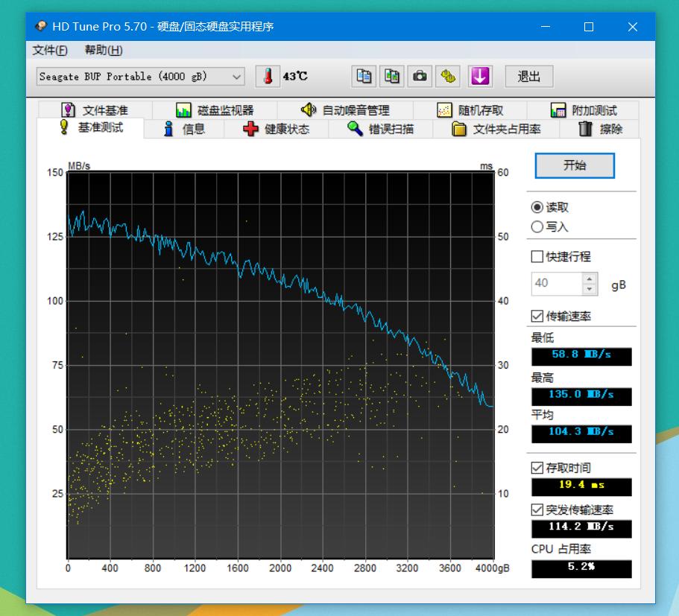679x616 pixels.
Task: Click the 退出 exit button
Action: coord(528,76)
